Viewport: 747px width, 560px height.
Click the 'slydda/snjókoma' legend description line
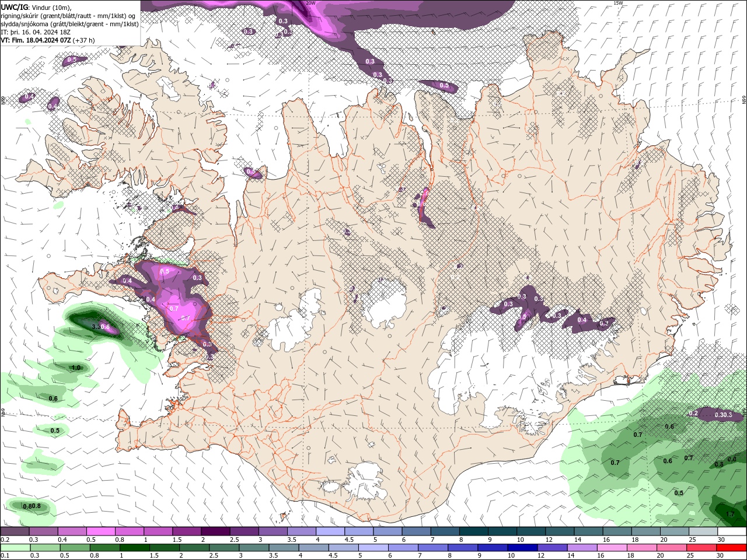pyautogui.click(x=69, y=24)
